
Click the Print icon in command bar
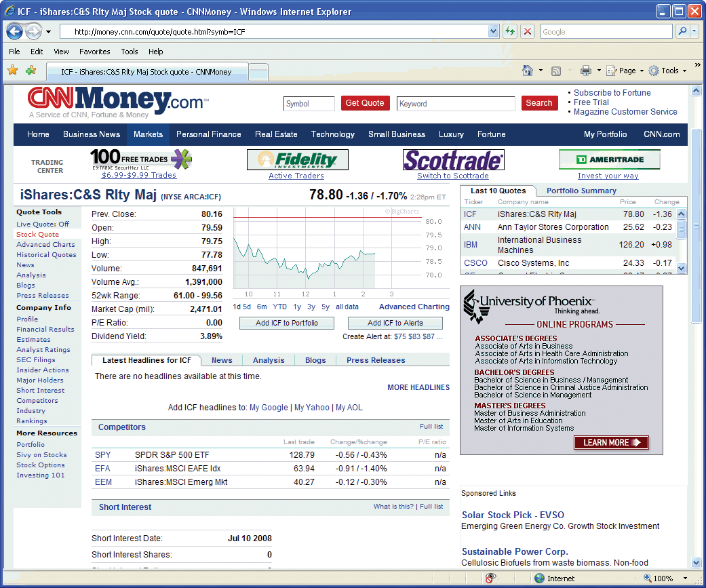(586, 71)
